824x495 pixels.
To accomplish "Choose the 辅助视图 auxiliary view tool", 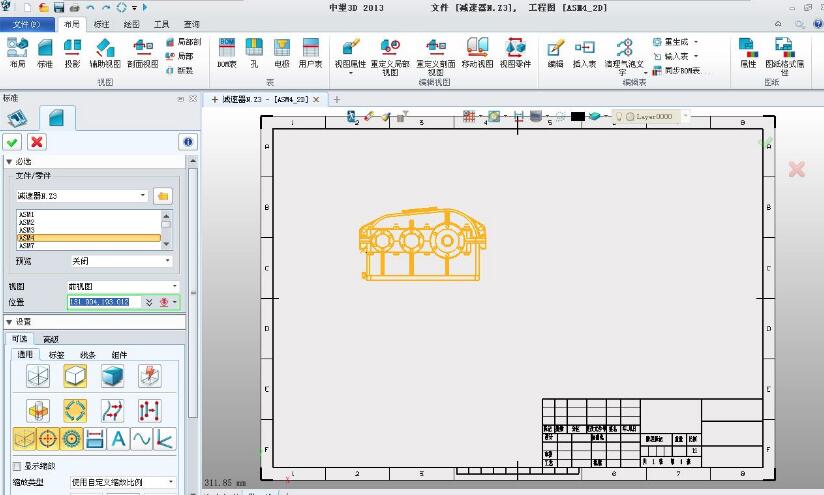I will (105, 53).
